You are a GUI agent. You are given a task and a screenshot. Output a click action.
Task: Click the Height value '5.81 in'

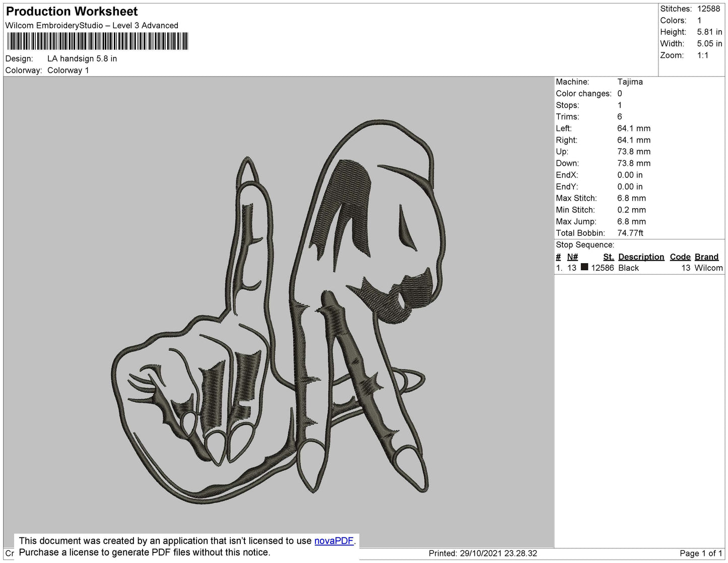[x=709, y=32]
